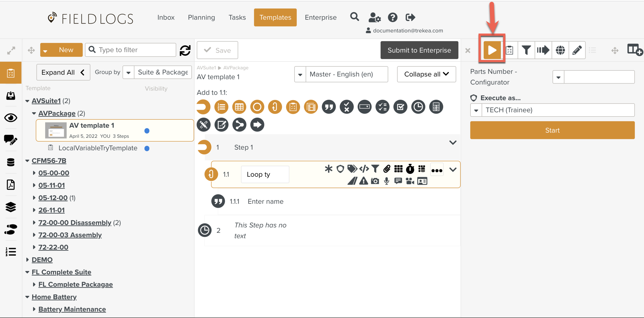Expand the DEMO suite node
The width and height of the screenshot is (644, 318).
(x=27, y=260)
